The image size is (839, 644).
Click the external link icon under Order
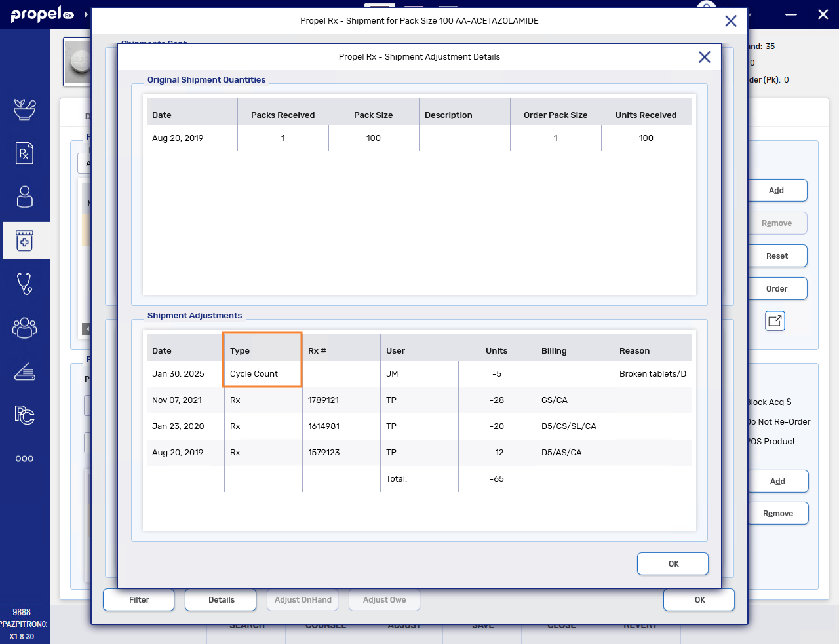[x=775, y=320]
